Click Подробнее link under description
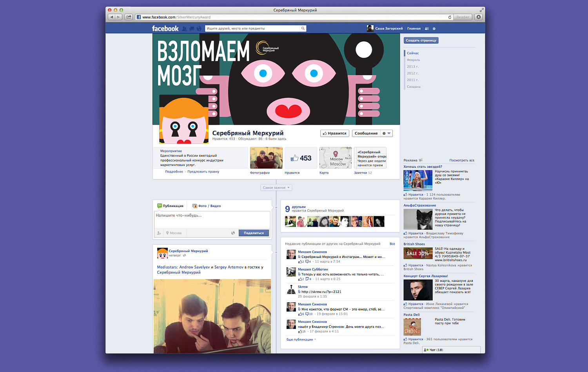The width and height of the screenshot is (588, 372). (x=174, y=172)
